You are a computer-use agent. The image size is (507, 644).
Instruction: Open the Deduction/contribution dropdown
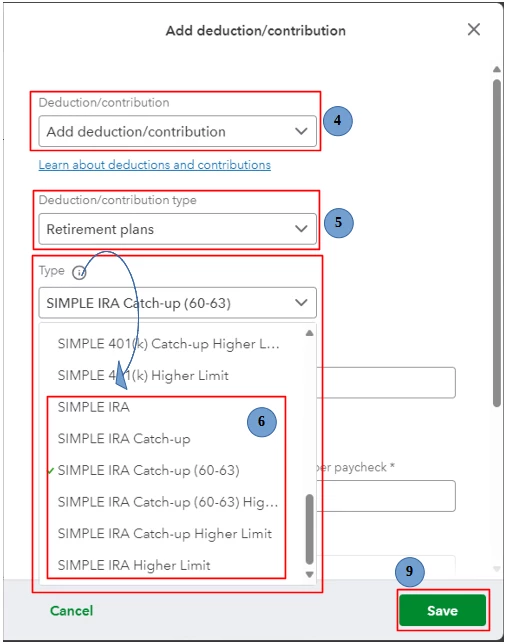(177, 131)
